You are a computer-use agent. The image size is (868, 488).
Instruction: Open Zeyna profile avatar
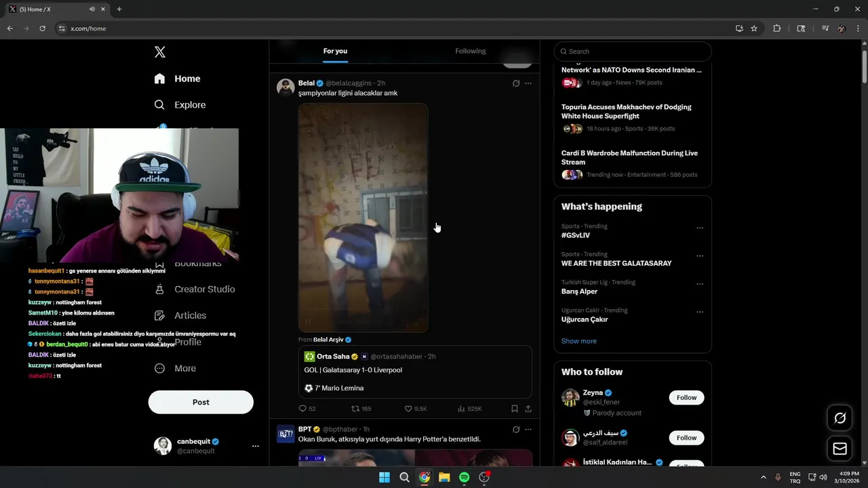pos(570,398)
